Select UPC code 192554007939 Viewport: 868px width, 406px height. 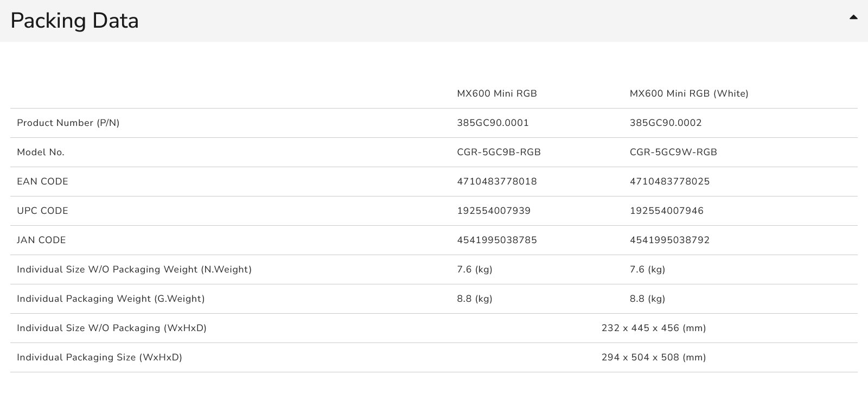[x=493, y=211]
